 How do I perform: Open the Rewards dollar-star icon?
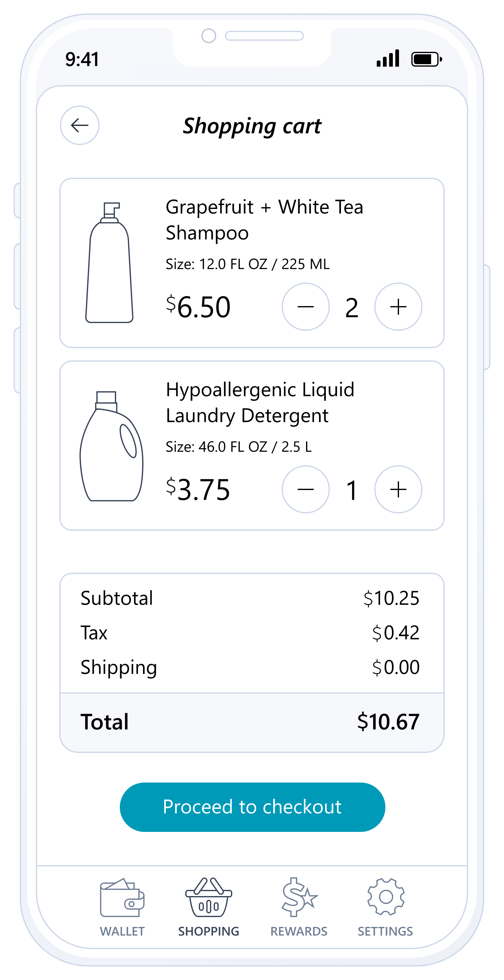click(299, 898)
